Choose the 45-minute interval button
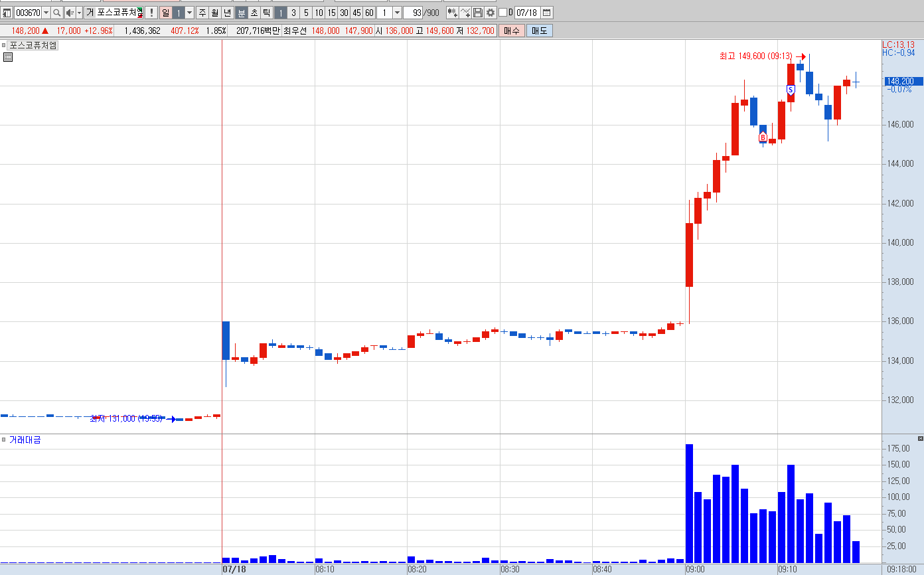 [356, 13]
